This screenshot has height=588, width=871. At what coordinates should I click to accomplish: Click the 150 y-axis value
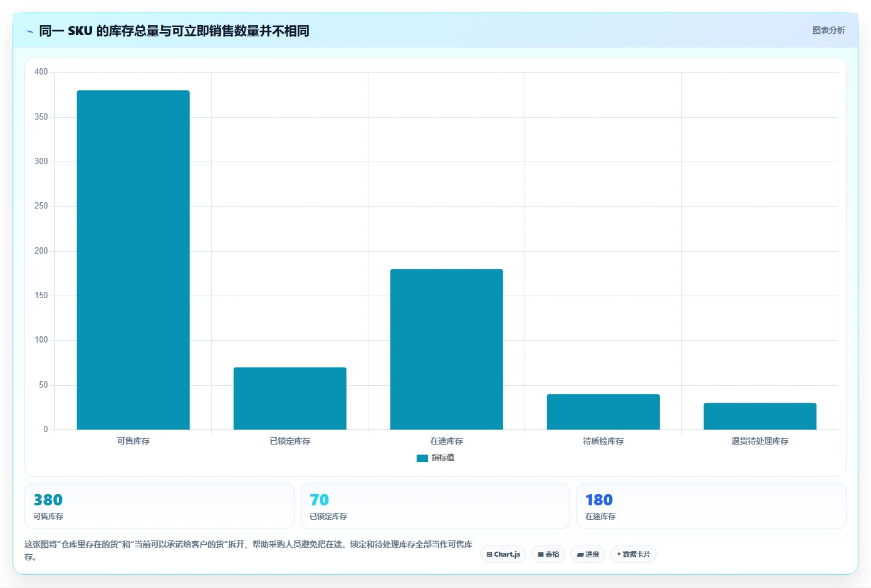(41, 296)
